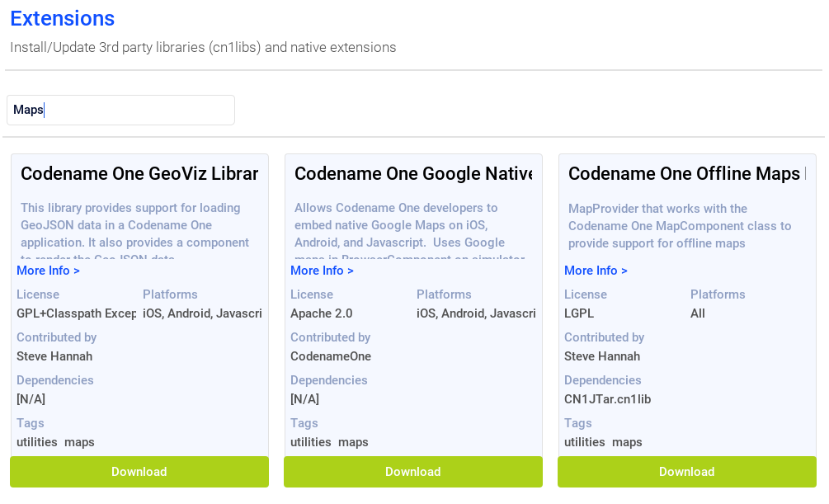Click the maps tag in Google Native card
Screen dimensions: 829x504
[x=353, y=442]
